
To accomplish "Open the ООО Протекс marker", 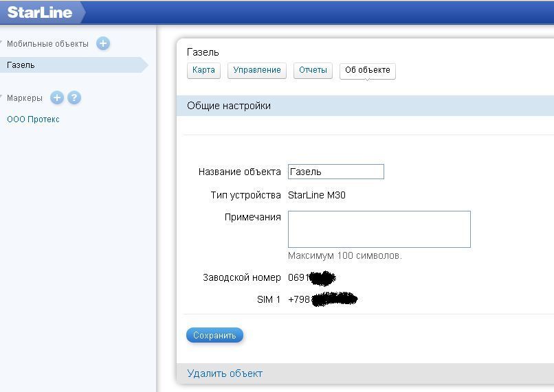I will [x=33, y=119].
